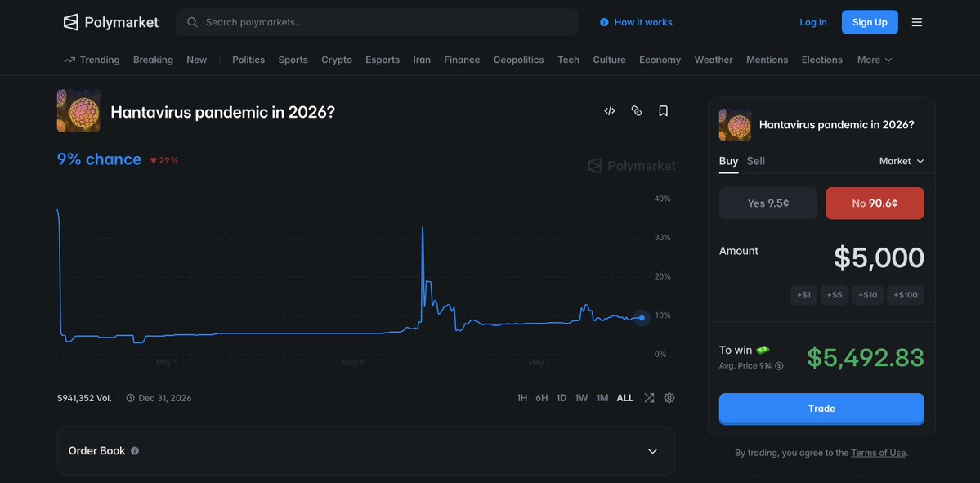
Task: Open the How it works link
Action: click(x=636, y=23)
